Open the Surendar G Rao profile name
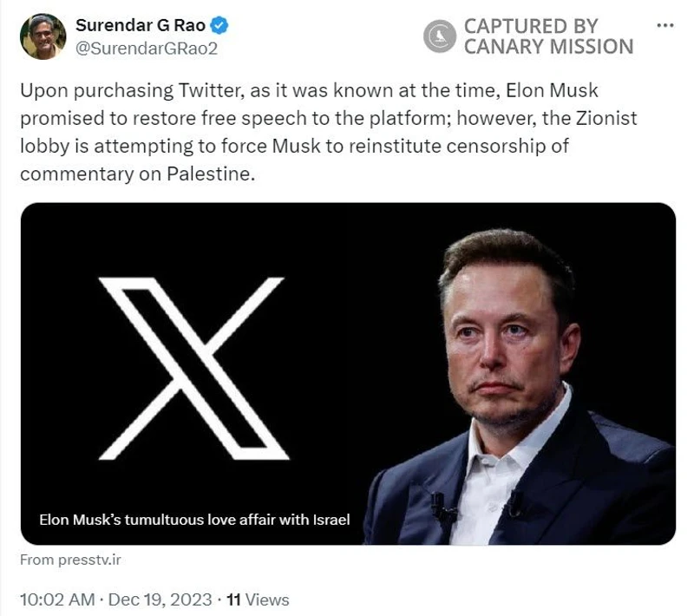The height and width of the screenshot is (616, 694). pyautogui.click(x=141, y=25)
